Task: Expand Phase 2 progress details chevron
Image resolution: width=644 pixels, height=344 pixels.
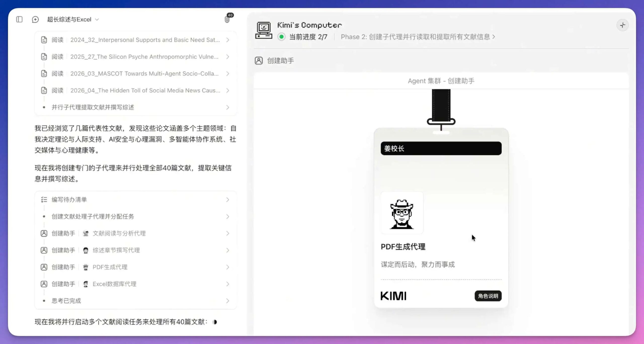Action: click(494, 37)
